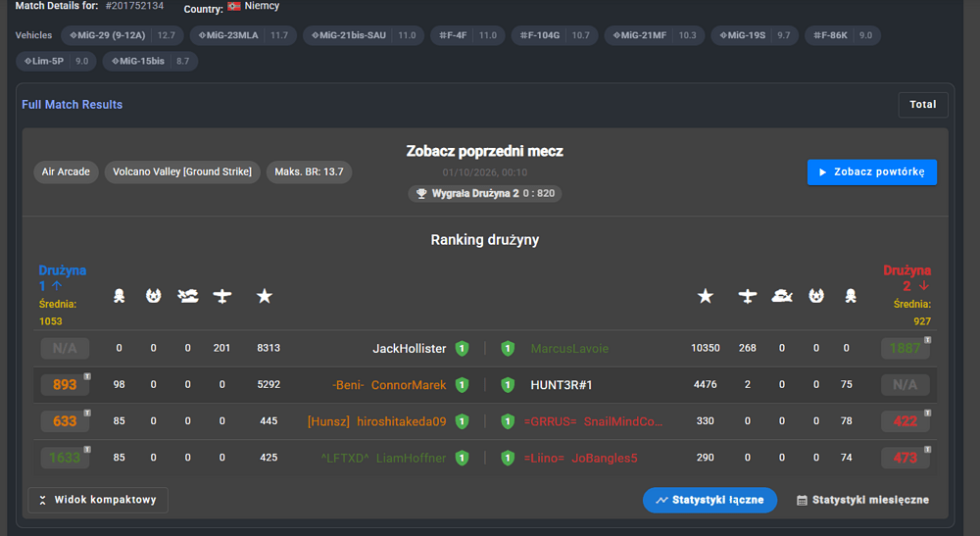The height and width of the screenshot is (536, 980).
Task: Toggle Widok kompaktowy compact view
Action: [x=98, y=501]
